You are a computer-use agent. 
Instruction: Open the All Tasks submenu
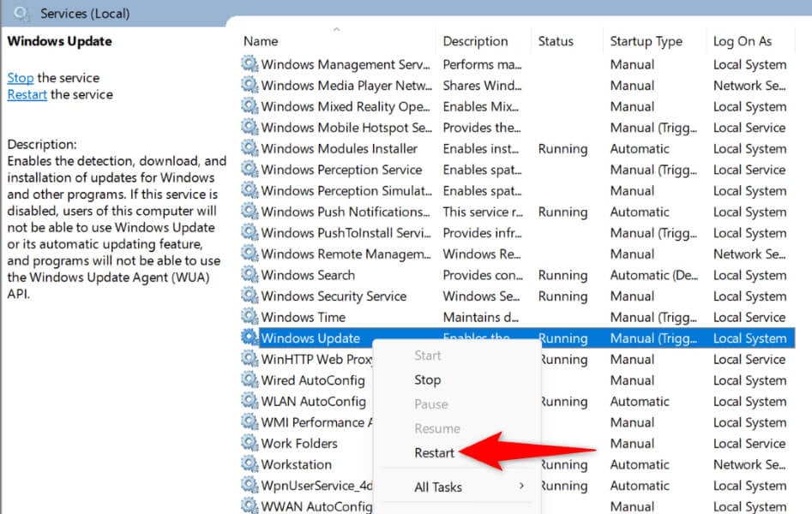[x=438, y=487]
